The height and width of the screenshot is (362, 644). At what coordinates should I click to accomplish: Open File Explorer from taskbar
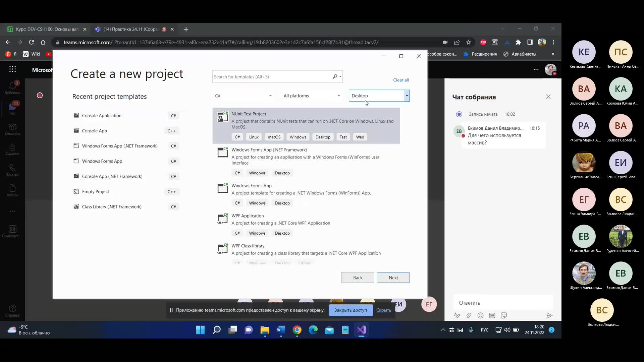(x=265, y=330)
